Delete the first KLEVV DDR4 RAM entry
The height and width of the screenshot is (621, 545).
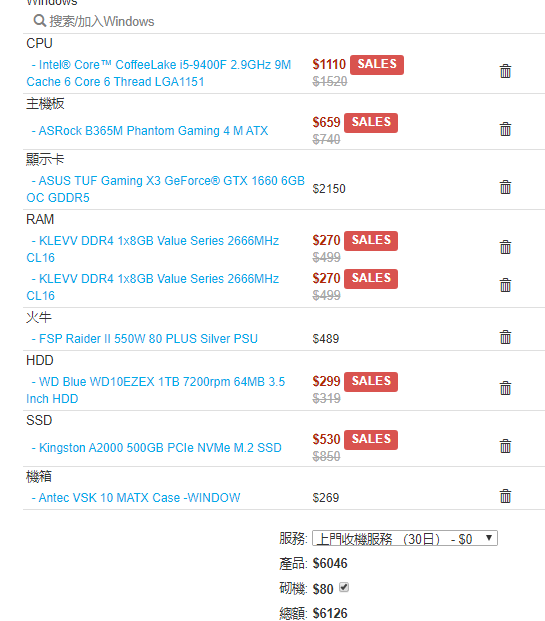tap(505, 247)
